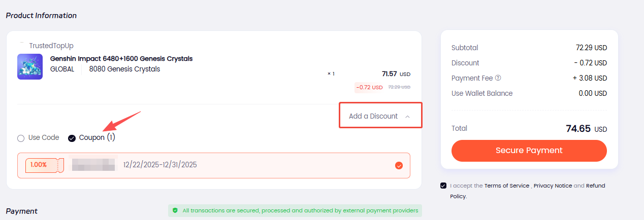Click the -0.72 USD discount tag
This screenshot has height=220, width=644.
[x=369, y=87]
